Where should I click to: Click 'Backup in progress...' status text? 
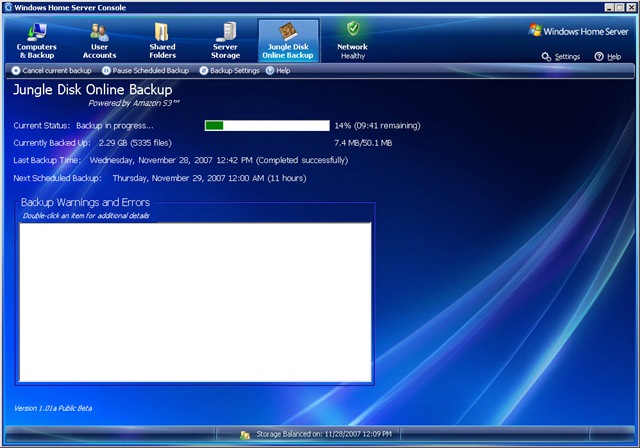pyautogui.click(x=115, y=126)
